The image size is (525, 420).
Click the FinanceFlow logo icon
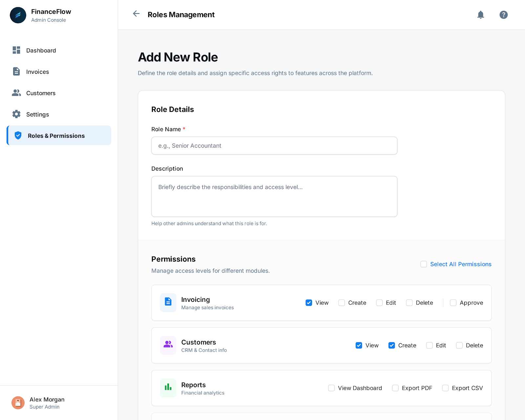(18, 15)
